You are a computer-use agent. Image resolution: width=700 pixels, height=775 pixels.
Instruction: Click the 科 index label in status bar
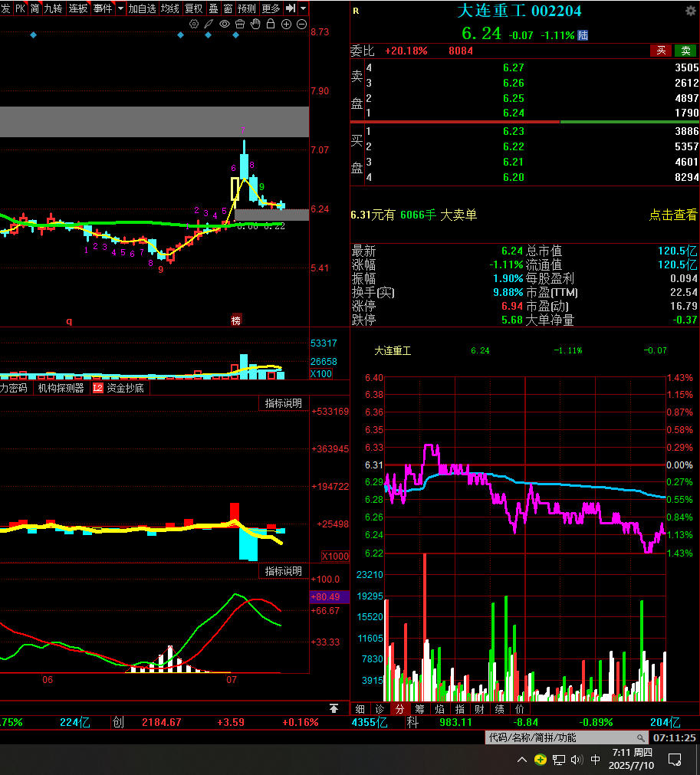click(x=412, y=722)
